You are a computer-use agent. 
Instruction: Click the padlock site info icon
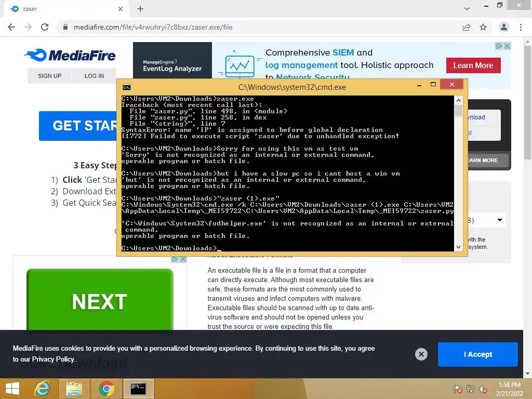click(x=65, y=27)
